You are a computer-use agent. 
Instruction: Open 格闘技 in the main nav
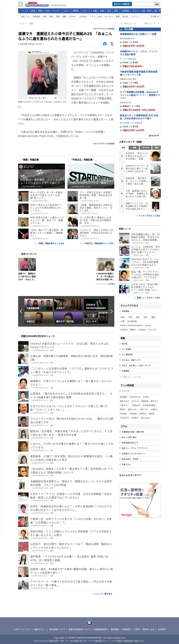coord(76,11)
